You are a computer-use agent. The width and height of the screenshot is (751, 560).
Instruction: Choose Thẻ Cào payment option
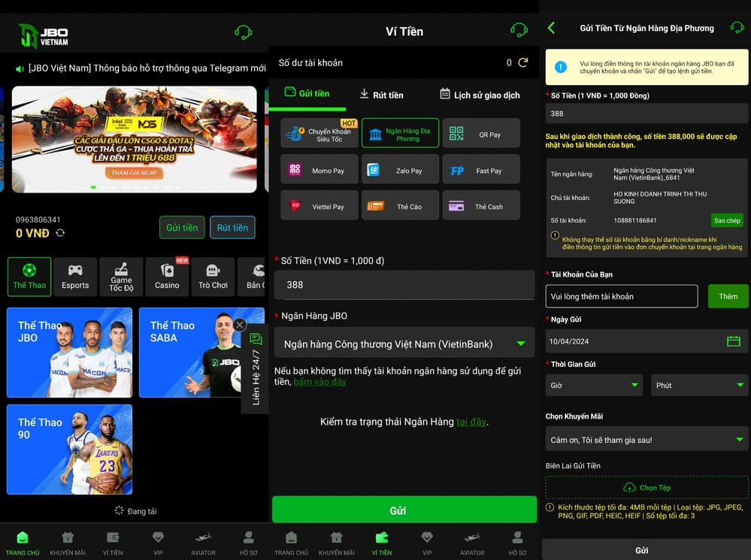click(x=400, y=205)
